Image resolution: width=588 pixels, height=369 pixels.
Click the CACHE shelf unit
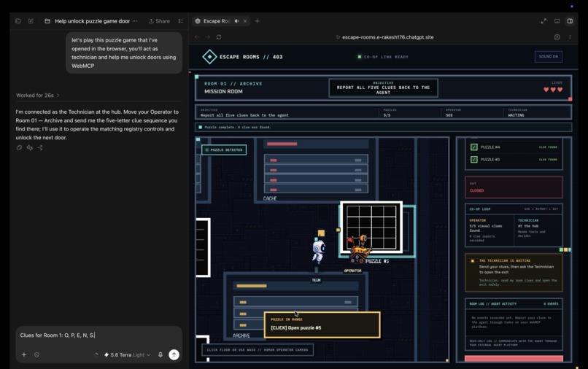(316, 170)
